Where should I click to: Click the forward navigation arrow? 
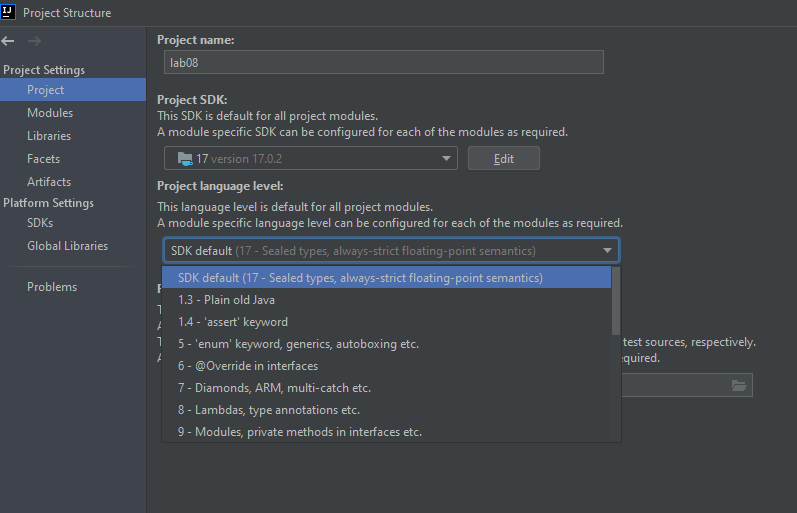click(x=34, y=41)
